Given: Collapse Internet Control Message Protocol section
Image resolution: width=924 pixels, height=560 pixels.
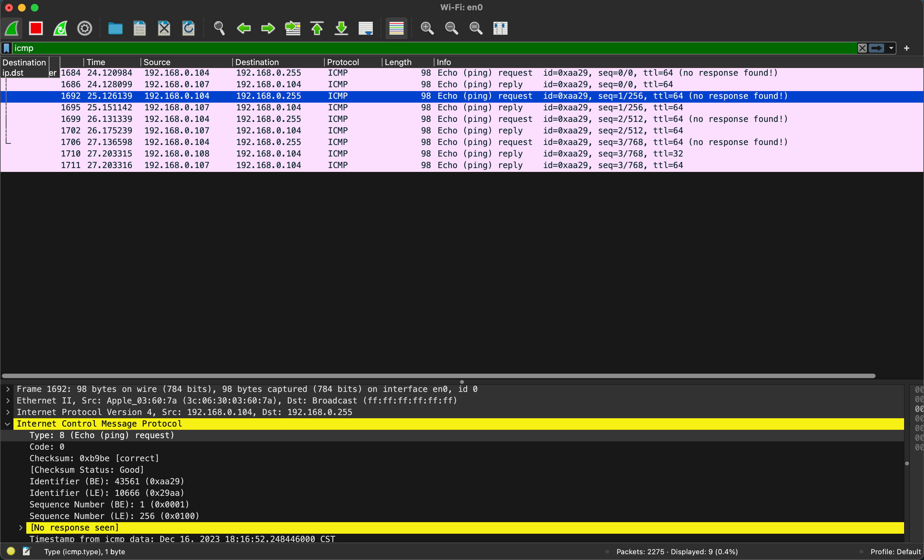Looking at the screenshot, I should click(7, 424).
